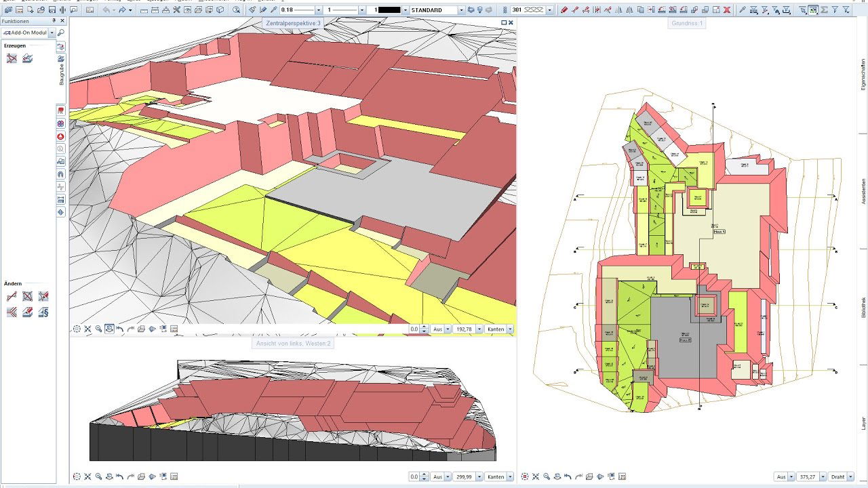Click the Ansicht von links, Westen:2 title
This screenshot has height=488, width=868.
click(x=293, y=343)
